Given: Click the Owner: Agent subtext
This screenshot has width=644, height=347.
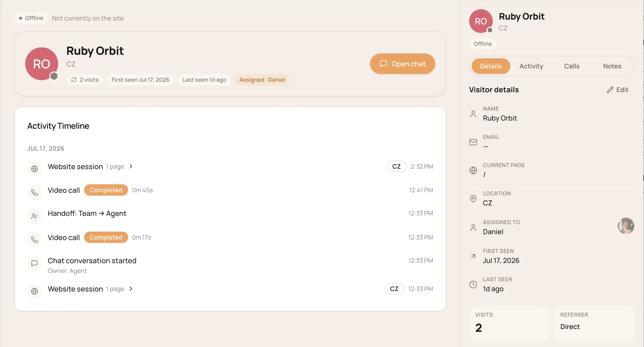Looking at the screenshot, I should pyautogui.click(x=67, y=271).
